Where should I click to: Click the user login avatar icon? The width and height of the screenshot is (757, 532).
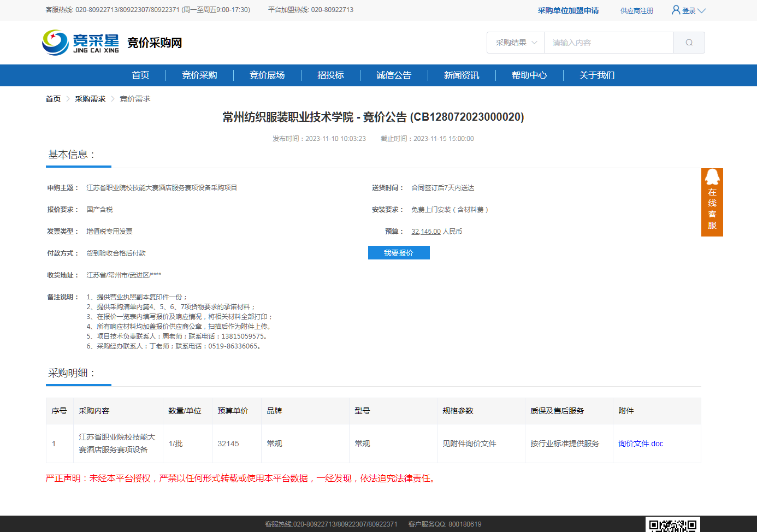pos(676,10)
